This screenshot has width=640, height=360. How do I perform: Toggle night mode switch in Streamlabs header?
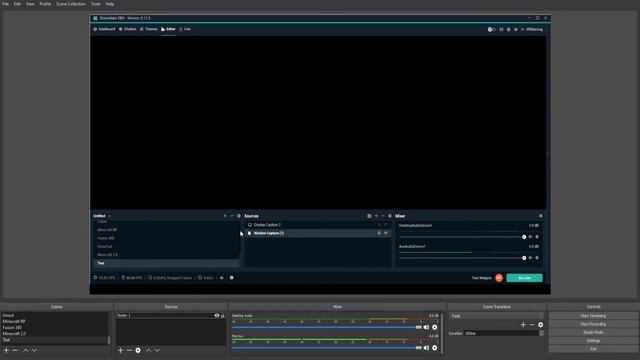[491, 29]
